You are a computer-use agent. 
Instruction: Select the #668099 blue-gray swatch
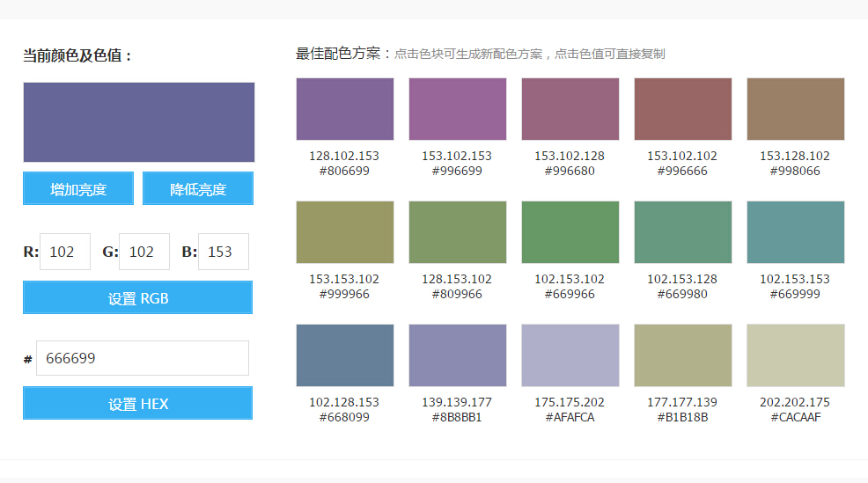pos(344,355)
